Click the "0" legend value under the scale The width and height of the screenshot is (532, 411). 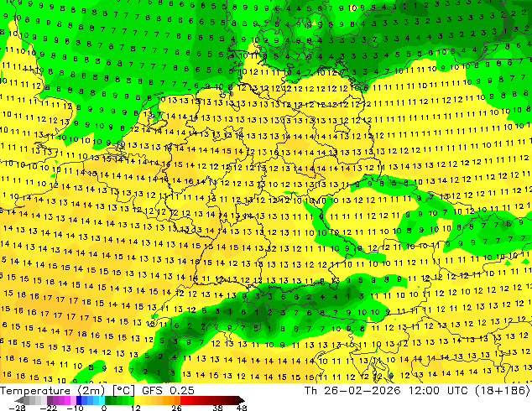tap(104, 408)
